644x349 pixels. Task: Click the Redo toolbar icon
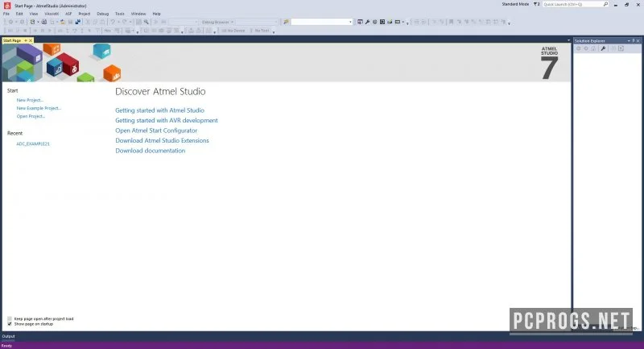click(x=125, y=22)
